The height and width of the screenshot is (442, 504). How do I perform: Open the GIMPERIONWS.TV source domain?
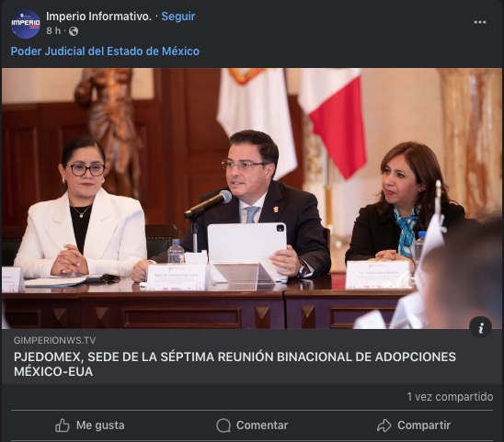click(x=54, y=340)
